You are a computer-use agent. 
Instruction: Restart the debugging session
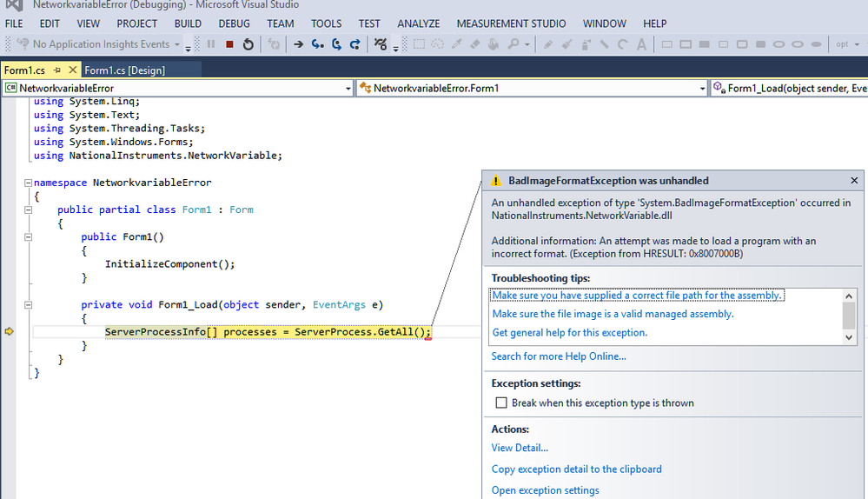click(x=248, y=44)
